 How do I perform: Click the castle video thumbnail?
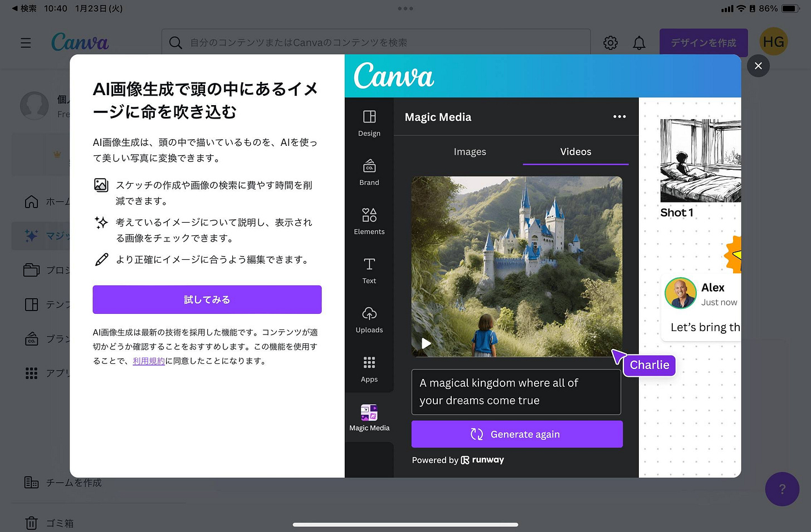coord(517,267)
